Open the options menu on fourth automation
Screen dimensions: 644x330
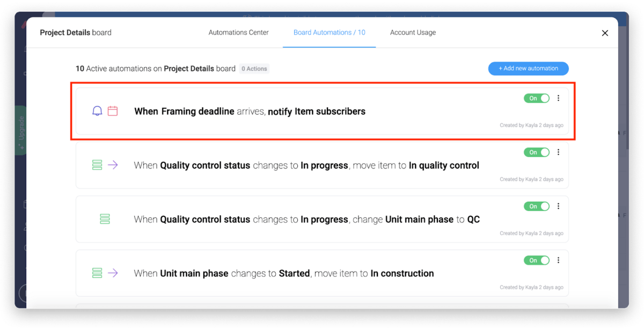tap(558, 260)
